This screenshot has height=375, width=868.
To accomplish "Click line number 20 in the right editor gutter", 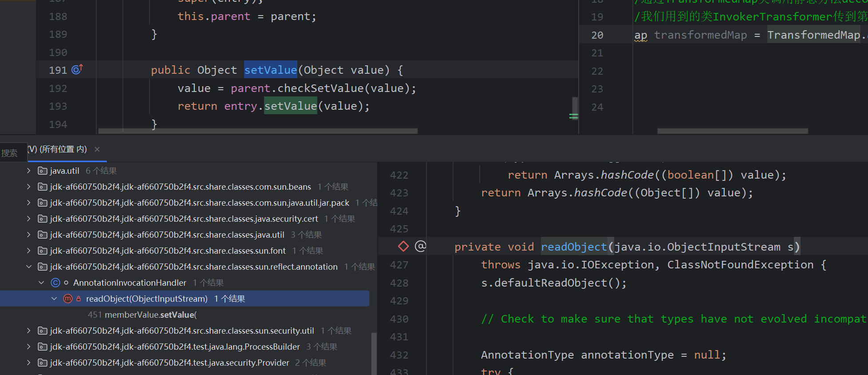I will 597,35.
